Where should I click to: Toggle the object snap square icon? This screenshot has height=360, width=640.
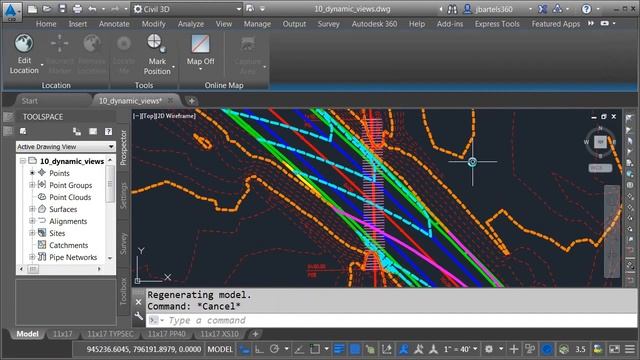pyautogui.click(x=315, y=349)
